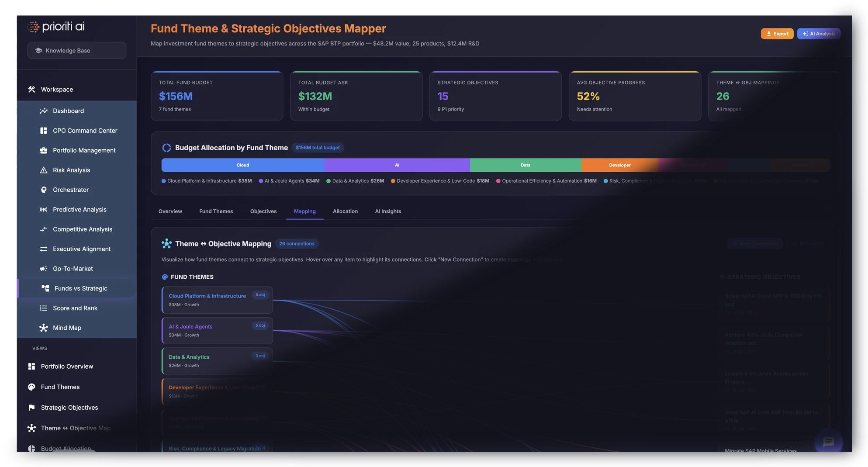Click the Strategic Objectives 15 card
Screen dimensions: 868x467
tap(495, 96)
